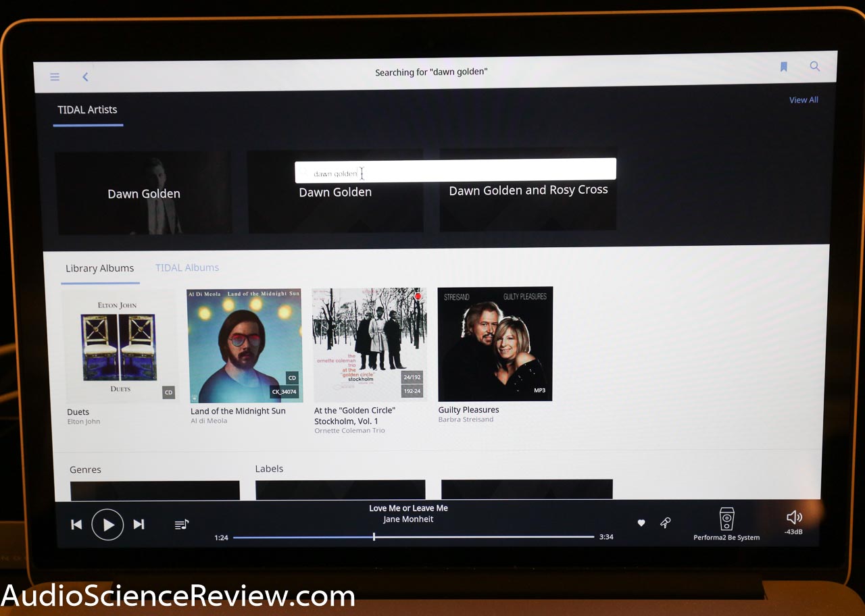Click the Duets album title
The width and height of the screenshot is (865, 616).
click(78, 412)
